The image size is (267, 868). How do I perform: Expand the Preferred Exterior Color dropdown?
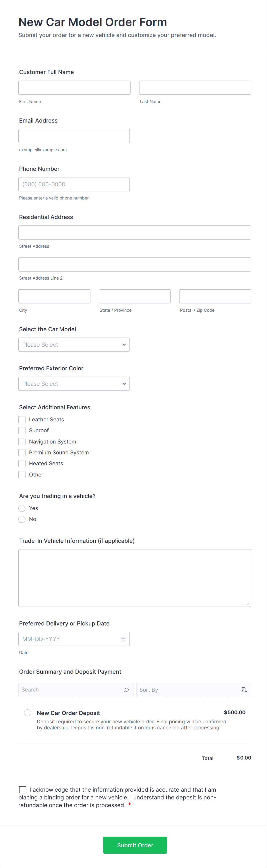(x=74, y=384)
